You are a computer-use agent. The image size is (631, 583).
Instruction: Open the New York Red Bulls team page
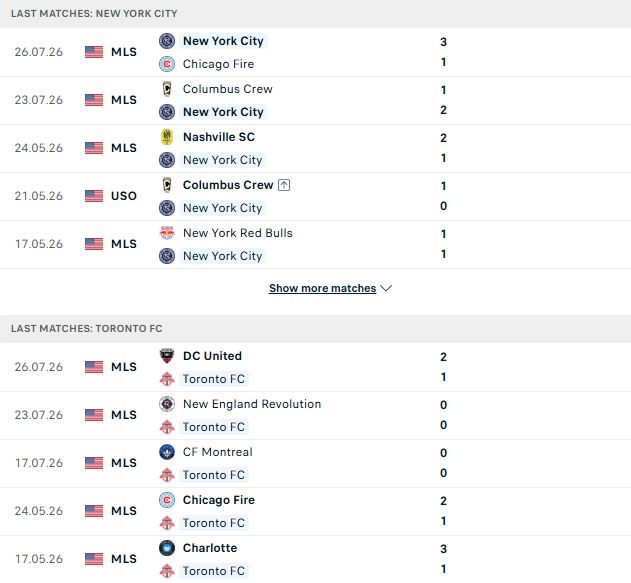(x=237, y=233)
